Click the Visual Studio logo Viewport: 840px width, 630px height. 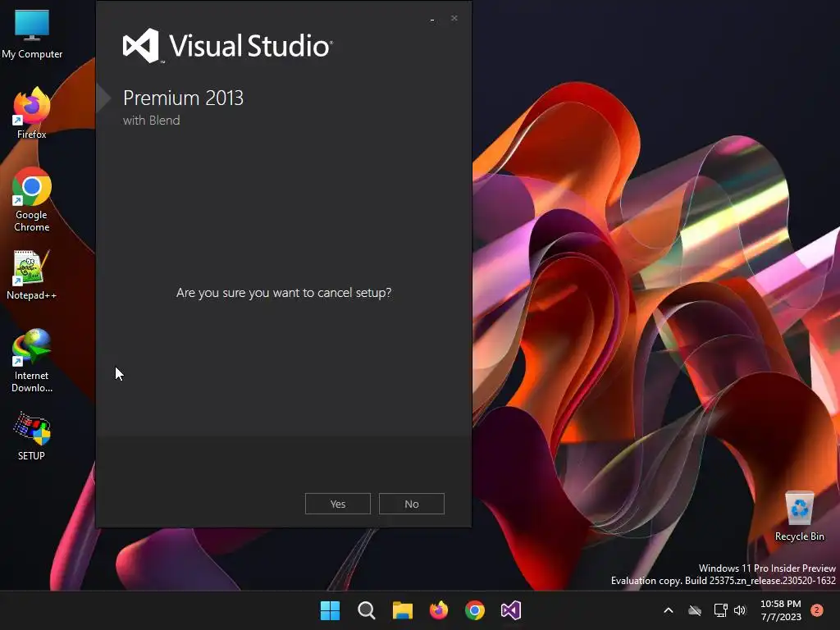click(228, 46)
